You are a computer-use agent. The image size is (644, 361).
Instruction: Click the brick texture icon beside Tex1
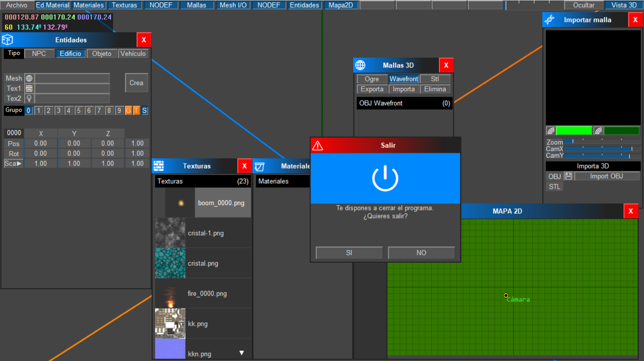pos(29,88)
